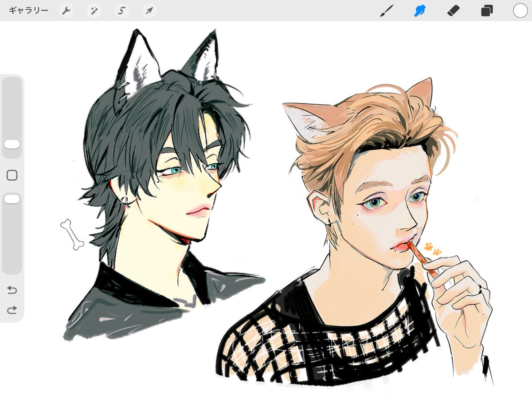The height and width of the screenshot is (399, 532).
Task: Click the brush size slider handle
Action: (12, 145)
